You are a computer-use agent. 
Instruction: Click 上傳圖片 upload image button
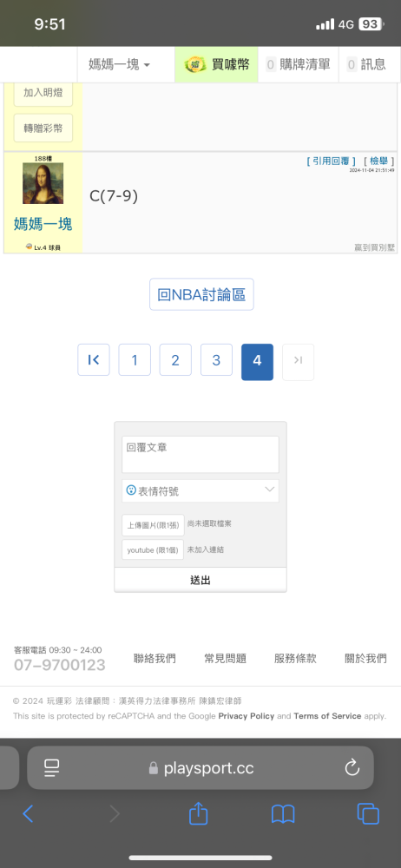(153, 525)
